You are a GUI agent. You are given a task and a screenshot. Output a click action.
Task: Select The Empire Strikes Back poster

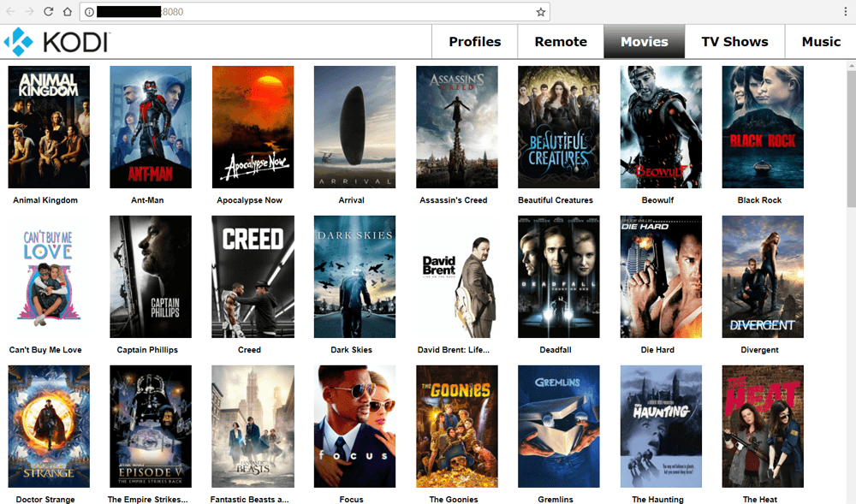(x=151, y=426)
